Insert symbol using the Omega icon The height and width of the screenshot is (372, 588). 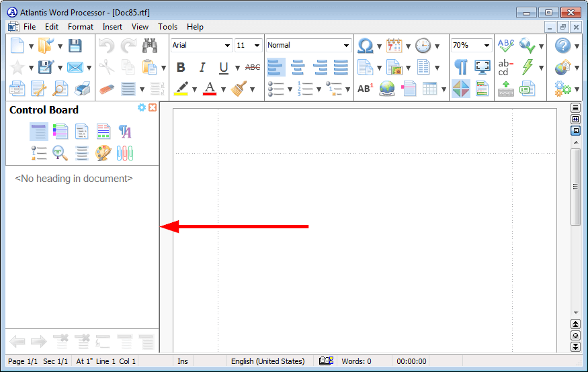point(365,46)
